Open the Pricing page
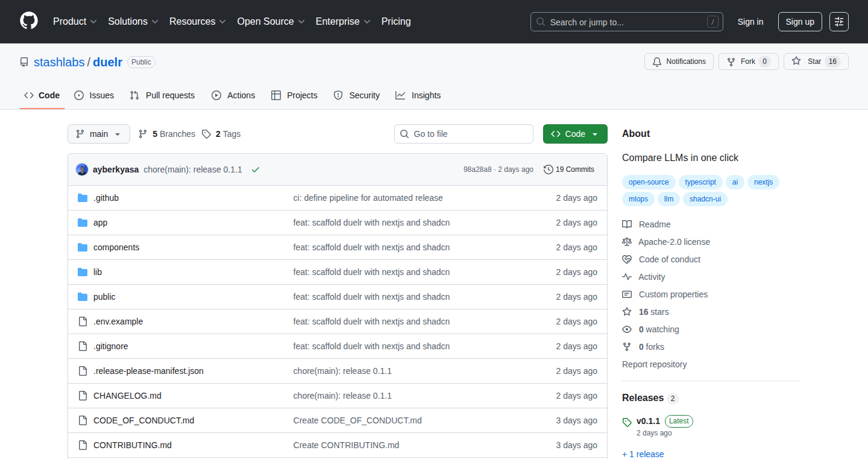This screenshot has width=868, height=459. 396,22
